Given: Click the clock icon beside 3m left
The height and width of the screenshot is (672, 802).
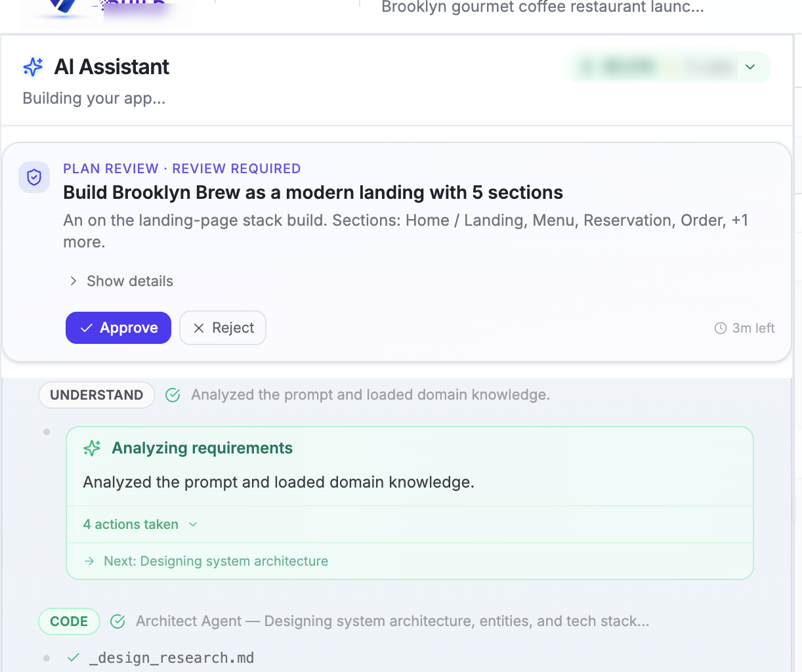Looking at the screenshot, I should [x=721, y=328].
